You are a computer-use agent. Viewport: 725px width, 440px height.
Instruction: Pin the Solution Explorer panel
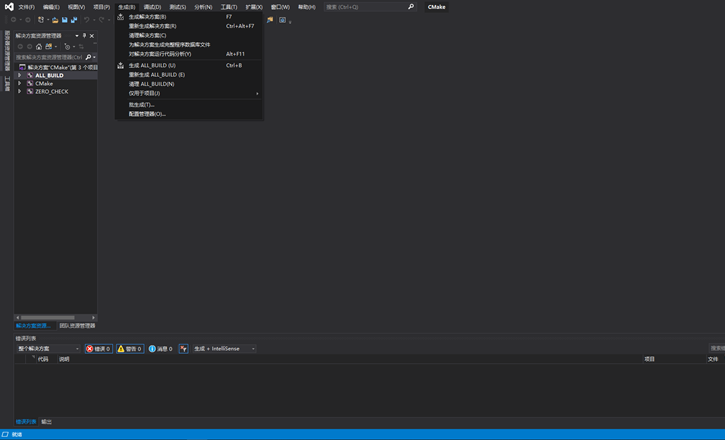84,36
